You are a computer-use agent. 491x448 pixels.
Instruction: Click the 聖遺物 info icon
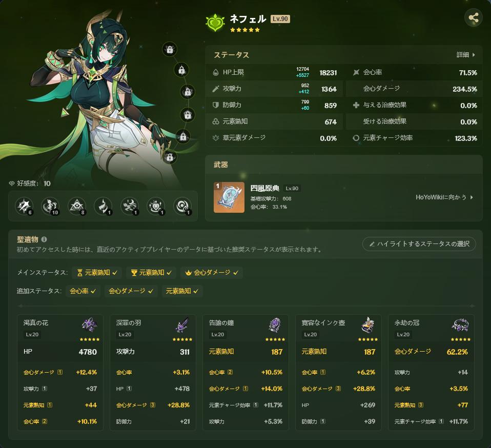click(x=44, y=239)
